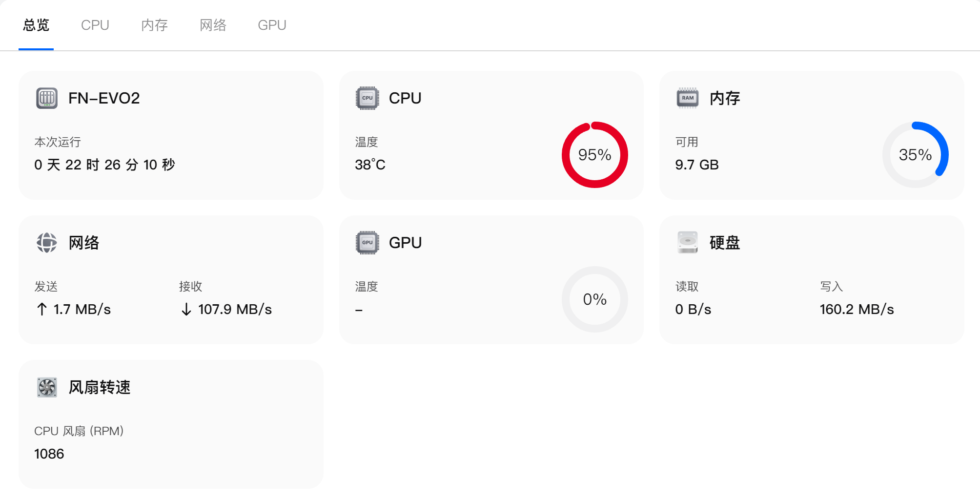Viewport: 980px width, 503px height.
Task: Click the hard disk drive icon
Action: click(x=687, y=243)
